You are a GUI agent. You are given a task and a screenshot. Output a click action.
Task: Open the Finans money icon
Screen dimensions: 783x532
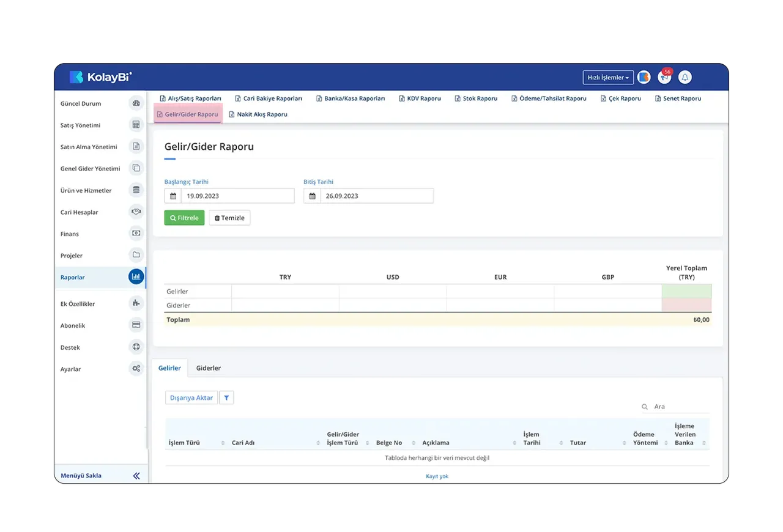(x=136, y=234)
